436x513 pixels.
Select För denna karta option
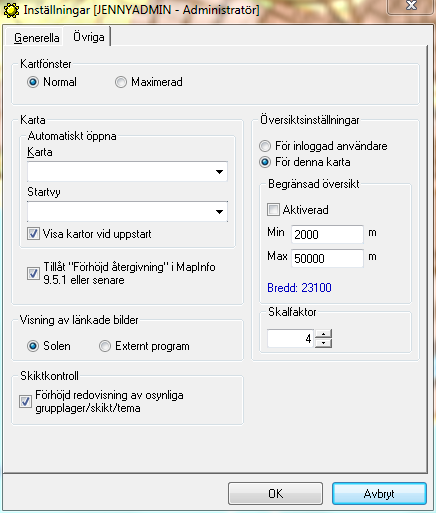pyautogui.click(x=265, y=162)
